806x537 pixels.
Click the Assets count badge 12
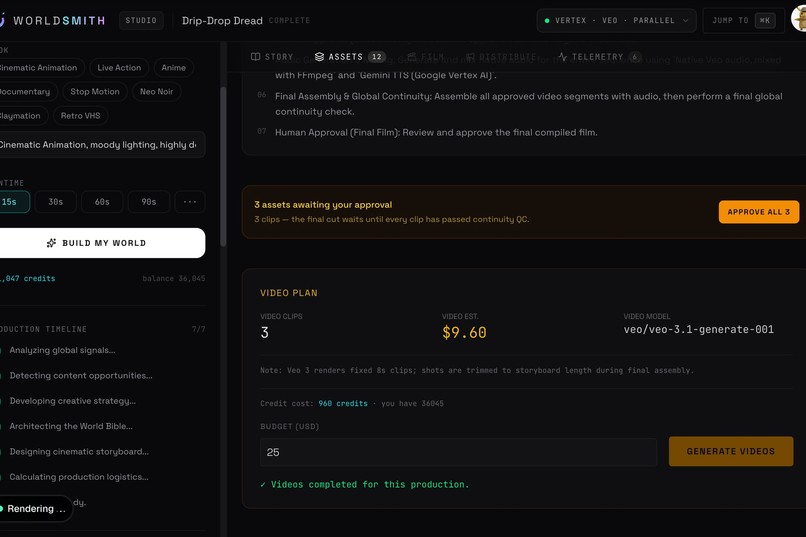[x=377, y=57]
